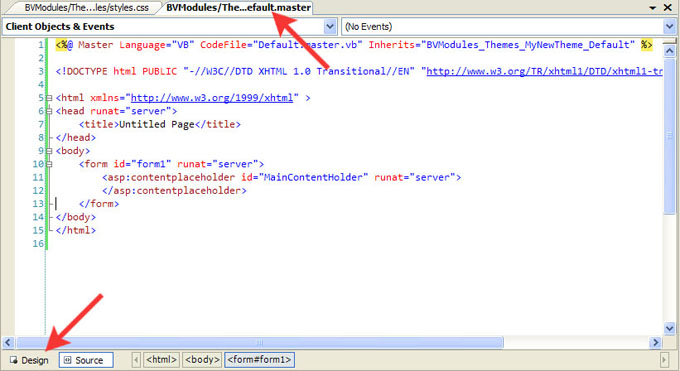Collapse the body element on line 9
This screenshot has width=680, height=371.
coord(49,151)
